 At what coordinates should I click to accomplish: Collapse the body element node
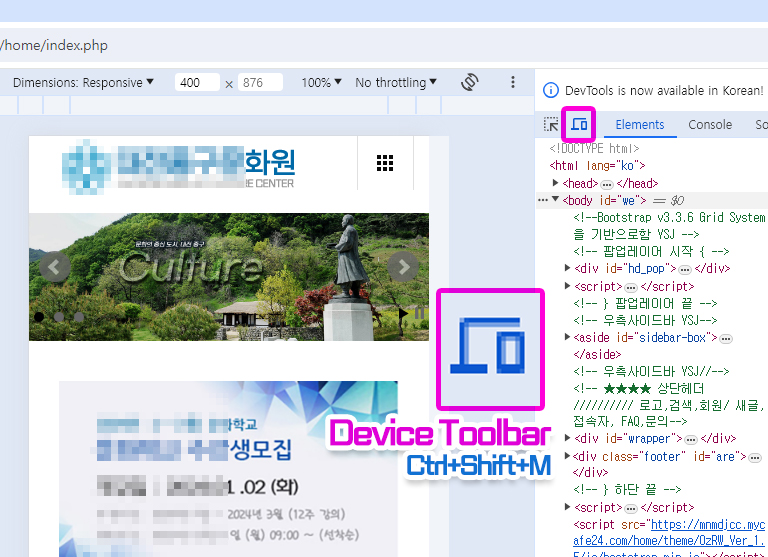pos(556,200)
